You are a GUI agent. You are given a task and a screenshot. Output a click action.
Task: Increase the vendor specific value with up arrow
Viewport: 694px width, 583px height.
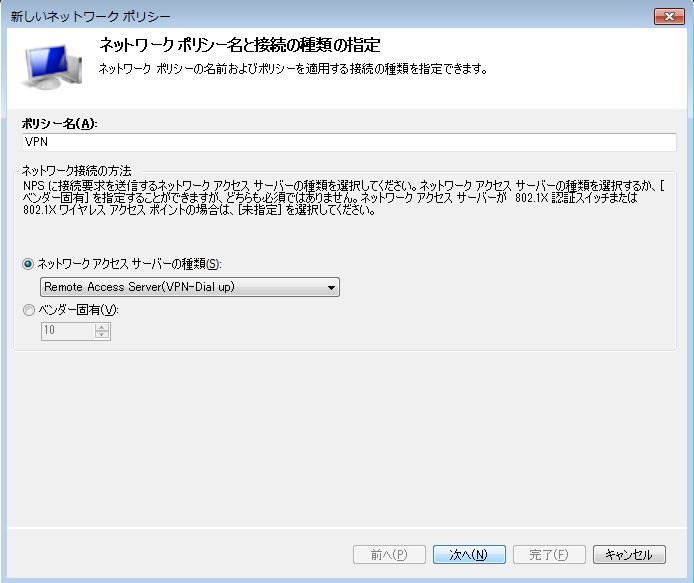(x=102, y=327)
